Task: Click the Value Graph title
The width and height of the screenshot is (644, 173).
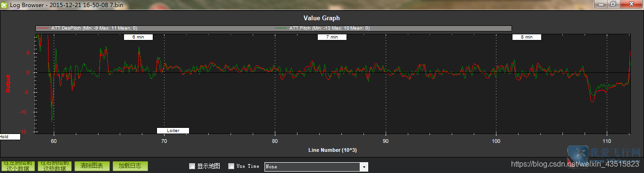Action: (322, 18)
